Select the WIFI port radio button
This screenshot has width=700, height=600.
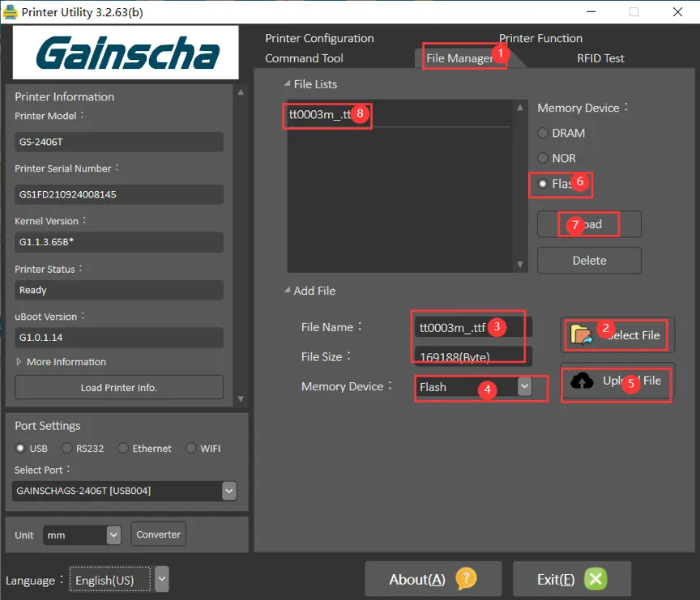click(x=191, y=448)
